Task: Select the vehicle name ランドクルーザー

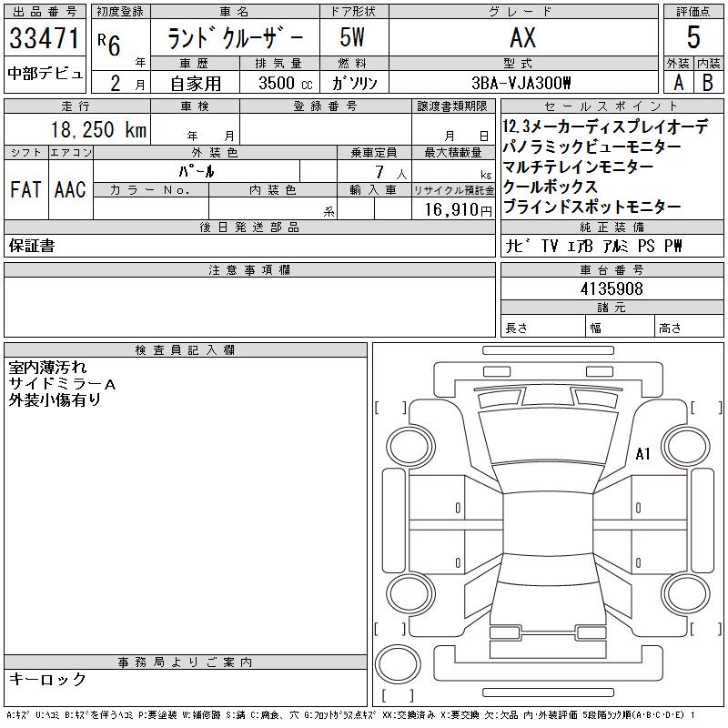Action: [x=235, y=38]
